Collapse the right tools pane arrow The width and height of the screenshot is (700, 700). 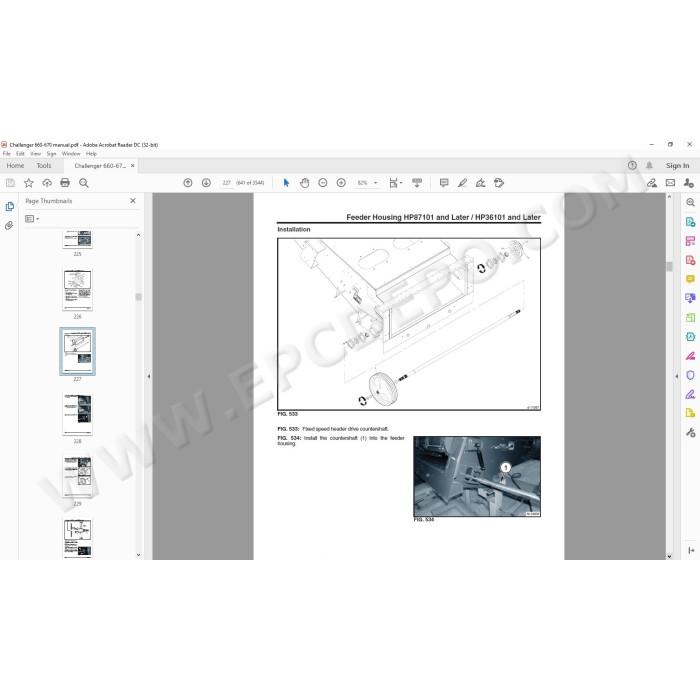click(677, 376)
